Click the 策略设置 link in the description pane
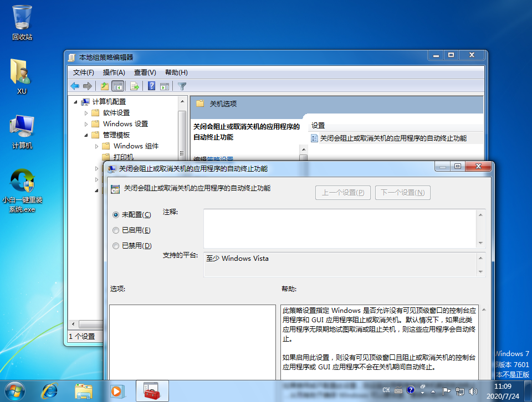532x402 pixels. pos(220,158)
